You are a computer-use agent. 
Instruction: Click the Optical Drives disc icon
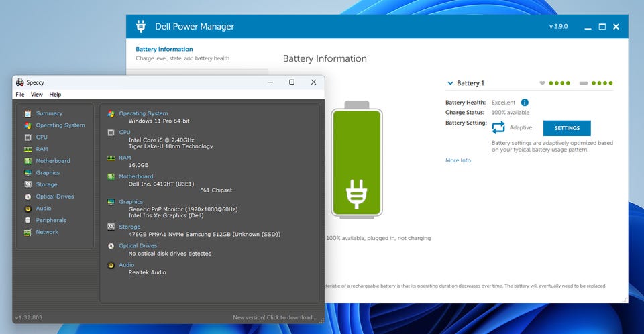[28, 197]
